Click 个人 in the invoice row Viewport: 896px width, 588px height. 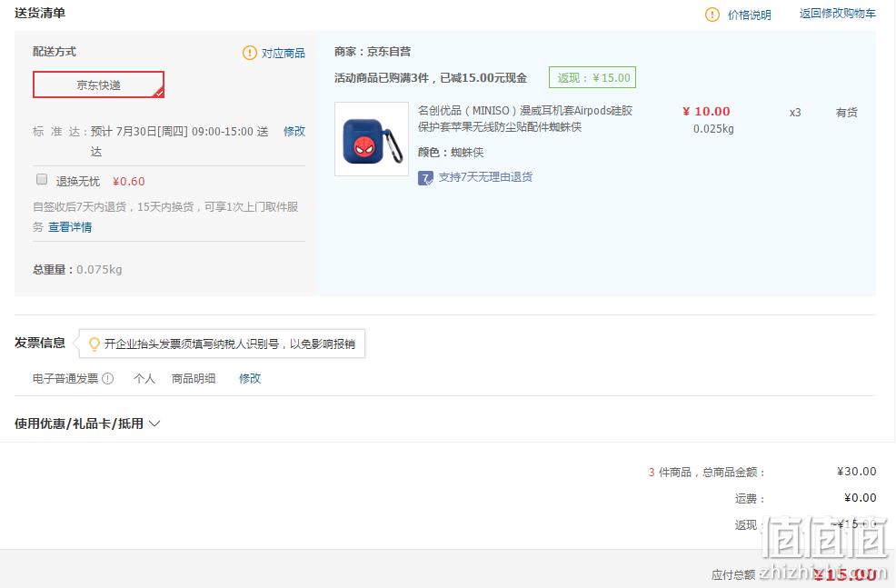tap(144, 378)
